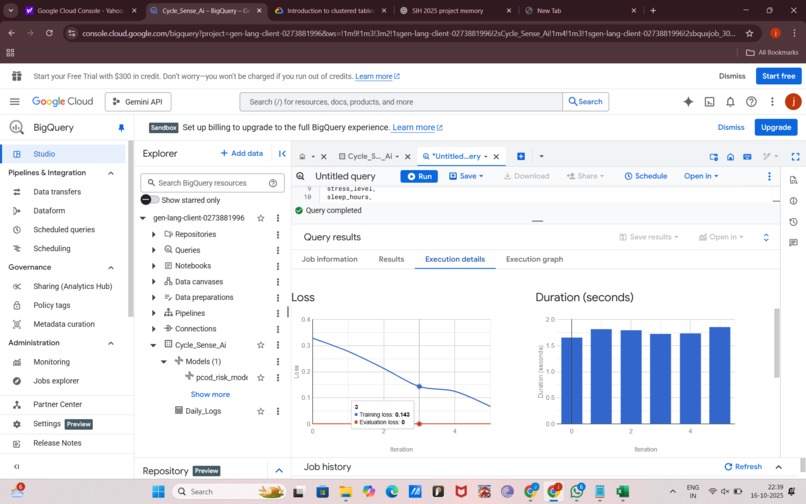Viewport: 806px width, 504px height.
Task: Collapse the Explorer panel
Action: pos(282,153)
